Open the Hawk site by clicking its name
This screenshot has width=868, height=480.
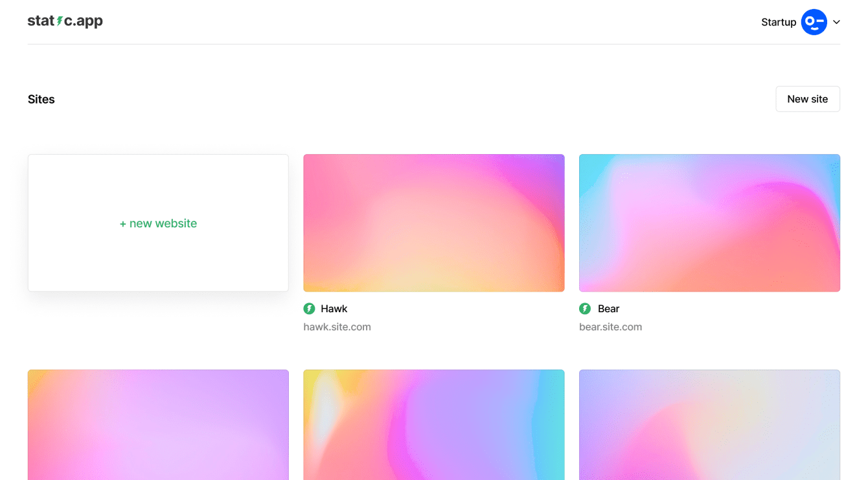(x=335, y=308)
